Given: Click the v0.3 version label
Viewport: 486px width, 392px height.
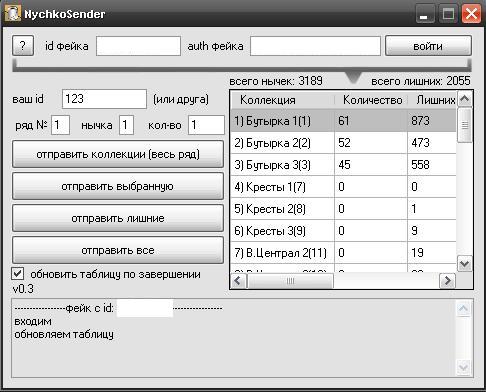Looking at the screenshot, I should tap(23, 289).
